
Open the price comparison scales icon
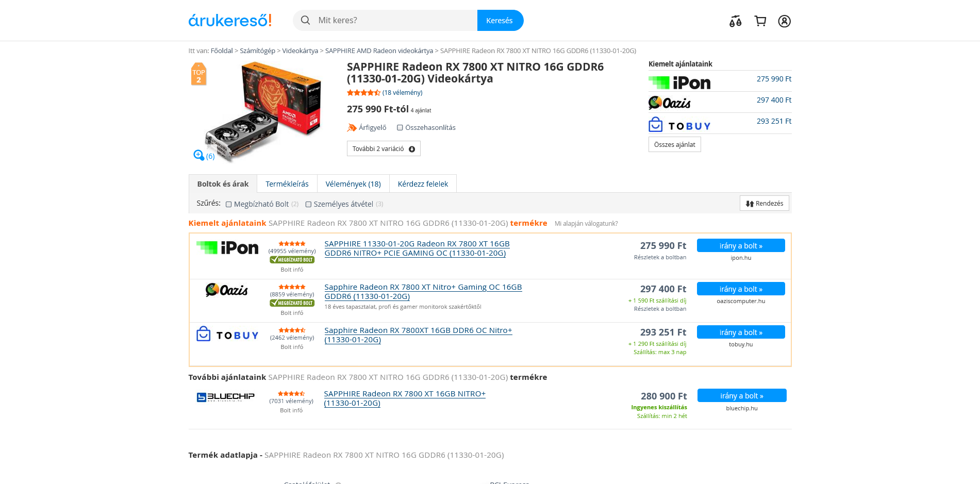tap(735, 21)
